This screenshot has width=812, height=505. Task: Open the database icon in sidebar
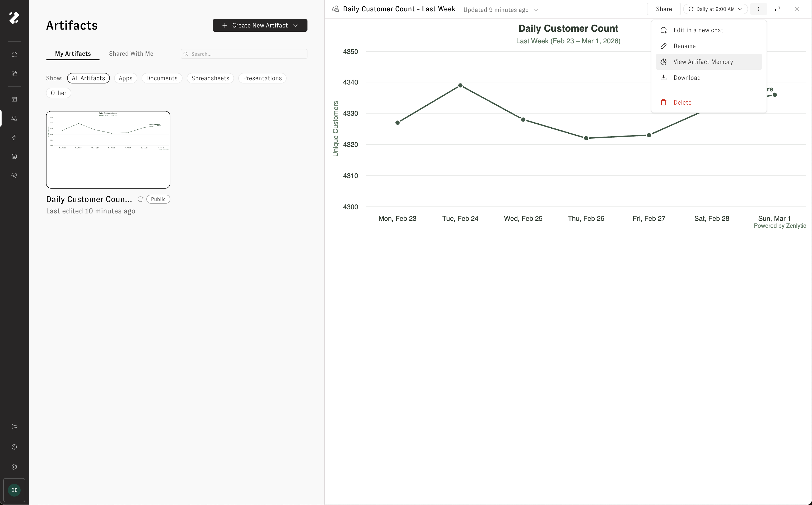[14, 156]
